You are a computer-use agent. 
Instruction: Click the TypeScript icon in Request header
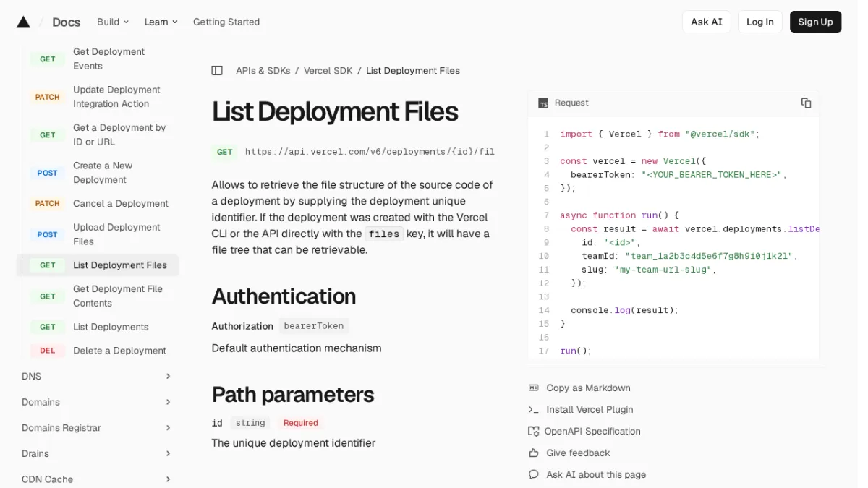(543, 103)
